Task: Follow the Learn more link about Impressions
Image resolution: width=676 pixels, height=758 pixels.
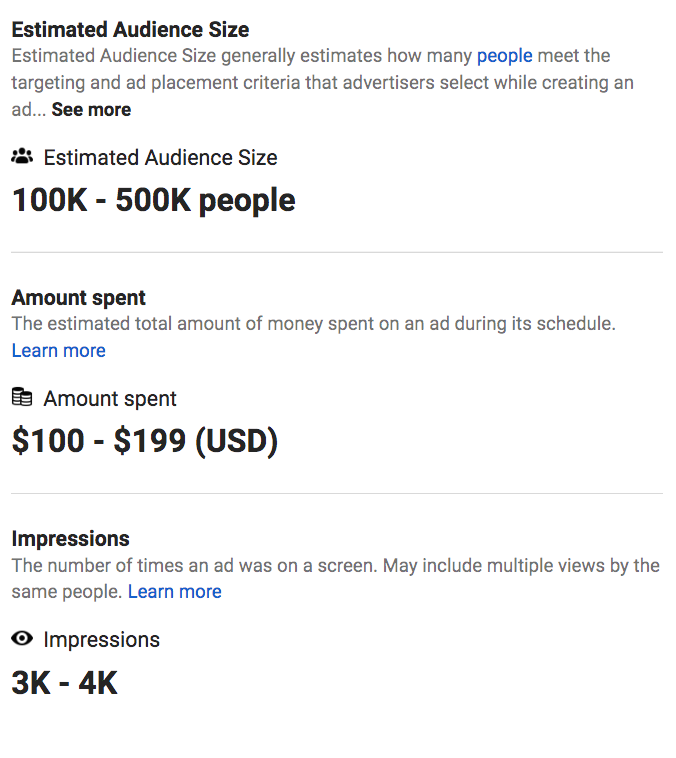Action: pos(175,591)
